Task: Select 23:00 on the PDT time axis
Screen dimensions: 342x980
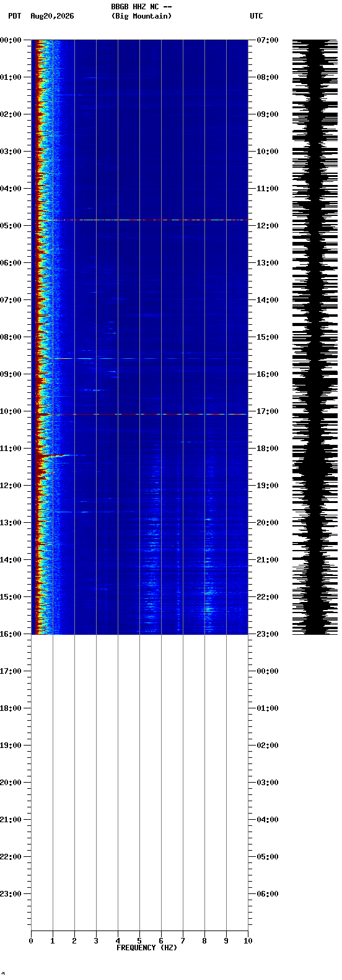Action: [11, 894]
